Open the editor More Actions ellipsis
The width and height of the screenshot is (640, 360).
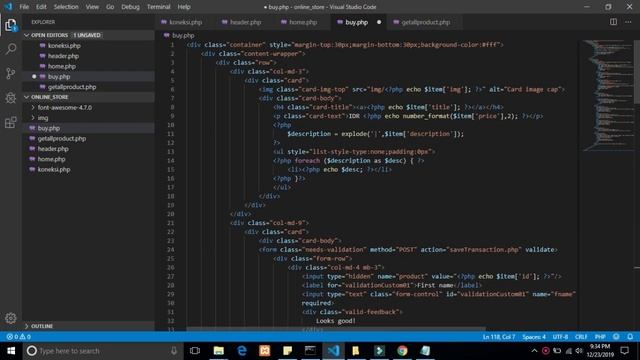click(628, 22)
